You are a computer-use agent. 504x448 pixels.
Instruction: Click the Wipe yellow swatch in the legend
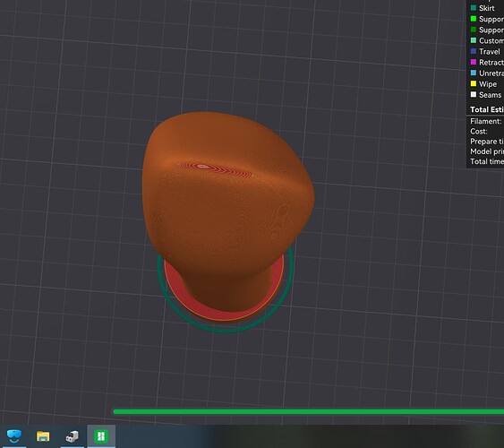click(x=474, y=83)
